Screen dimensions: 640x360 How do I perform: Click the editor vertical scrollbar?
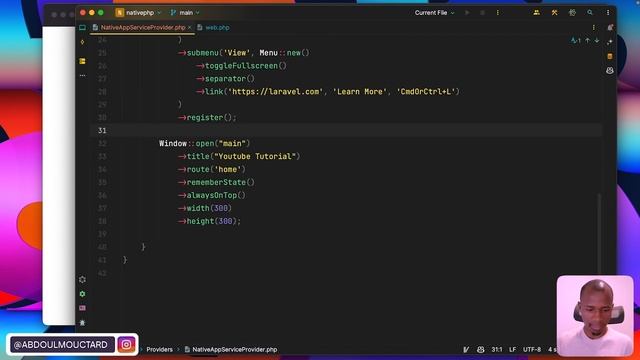click(x=599, y=233)
